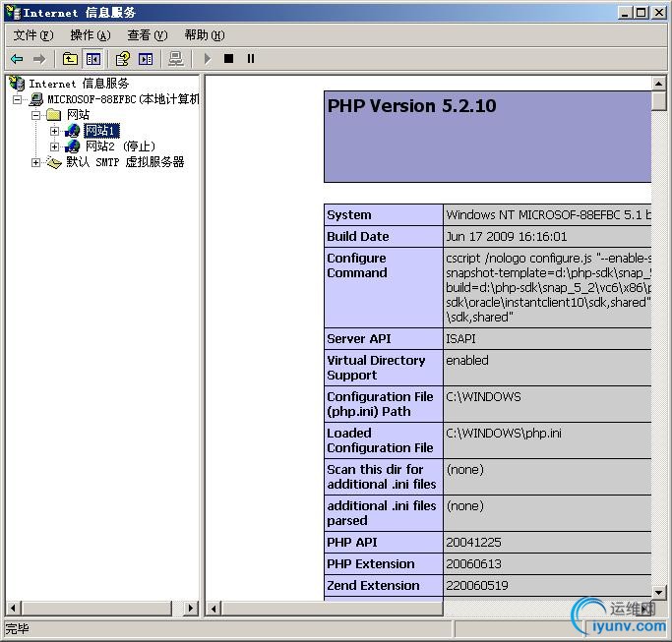The height and width of the screenshot is (642, 672).
Task: Open the 帮助(H) menu
Action: (x=205, y=35)
